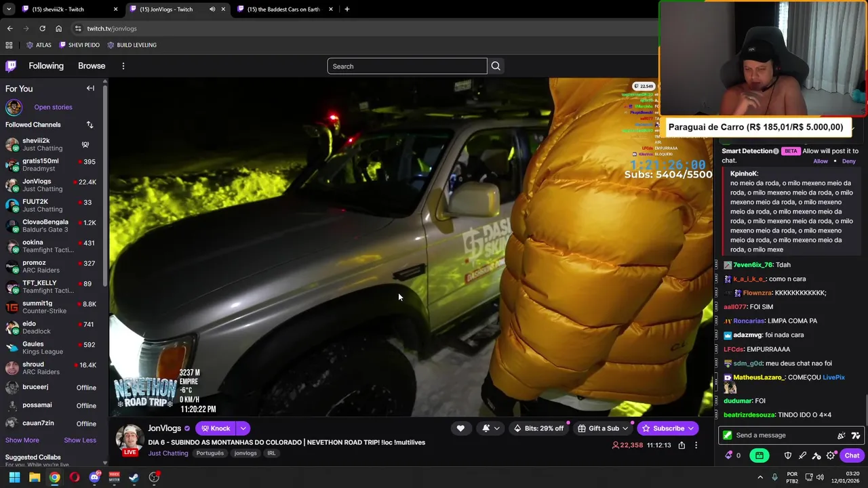Select the IRL tag
This screenshot has height=488, width=868.
click(x=271, y=453)
